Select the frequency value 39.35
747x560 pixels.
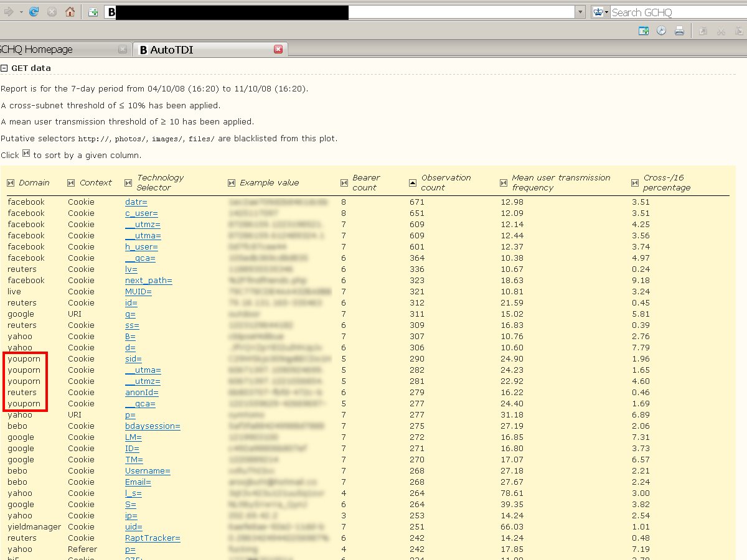click(x=512, y=505)
